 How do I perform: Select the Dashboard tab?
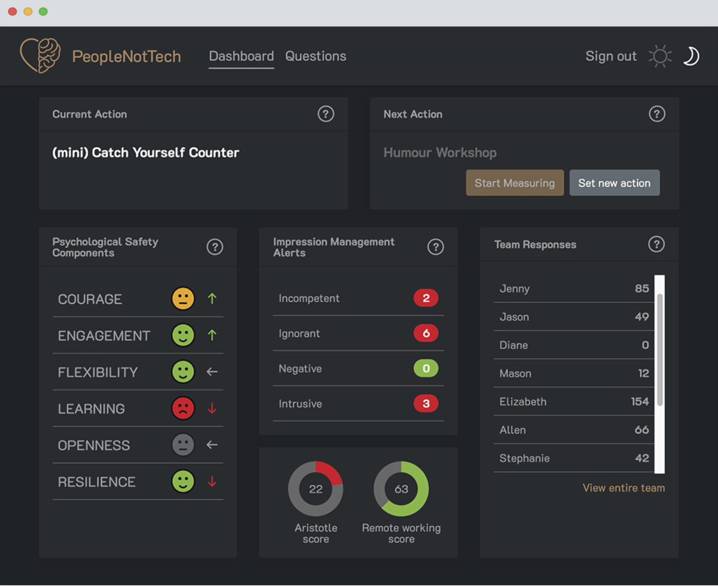click(241, 56)
